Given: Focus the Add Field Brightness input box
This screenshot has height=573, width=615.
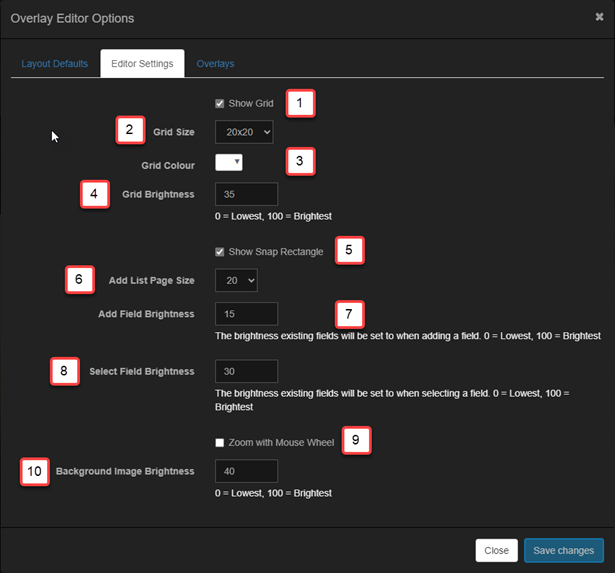Looking at the screenshot, I should click(246, 314).
